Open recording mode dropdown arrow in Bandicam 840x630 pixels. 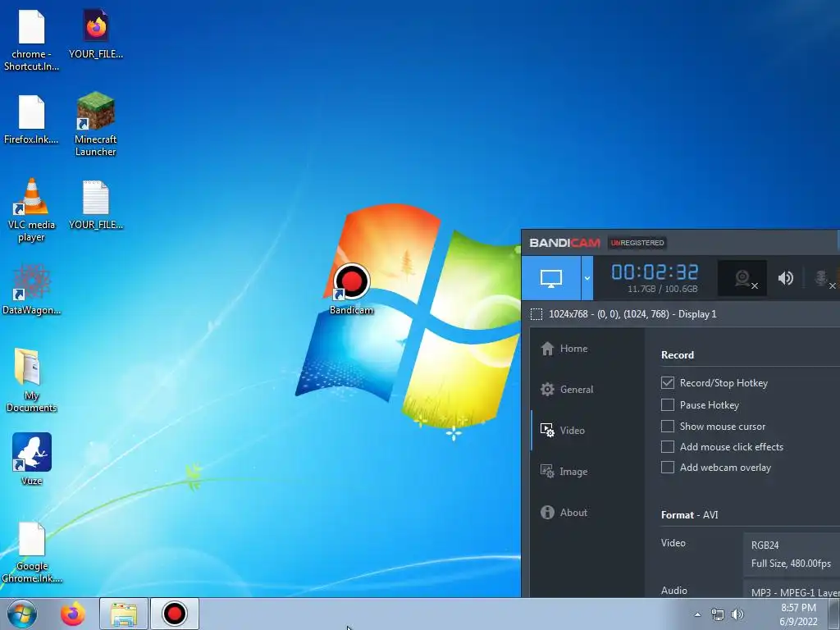click(x=587, y=278)
